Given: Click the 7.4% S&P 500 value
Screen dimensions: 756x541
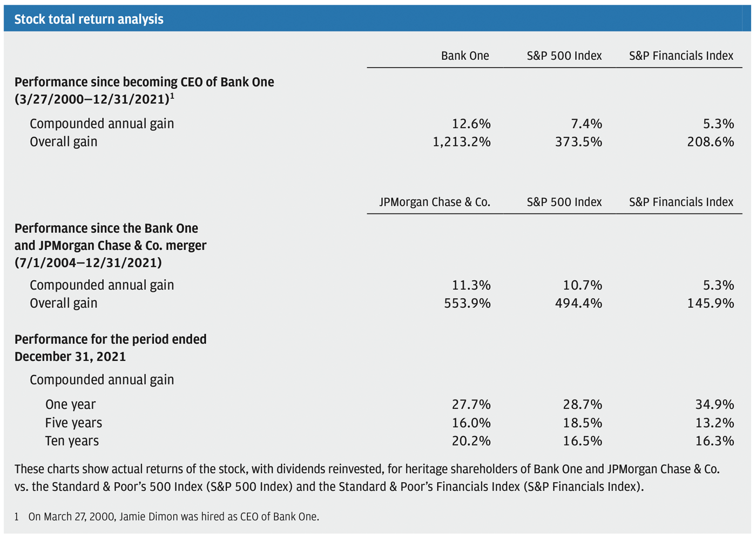Looking at the screenshot, I should pos(586,124).
